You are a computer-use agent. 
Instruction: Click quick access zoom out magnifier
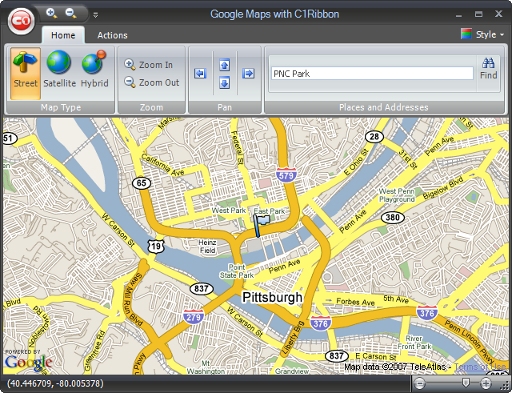tap(71, 13)
